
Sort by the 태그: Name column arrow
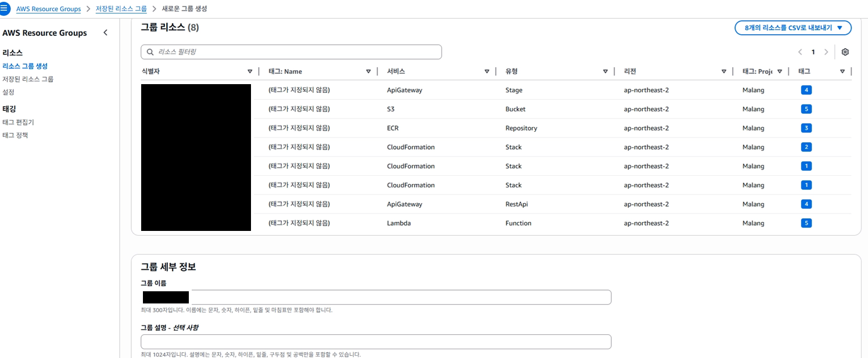(368, 71)
